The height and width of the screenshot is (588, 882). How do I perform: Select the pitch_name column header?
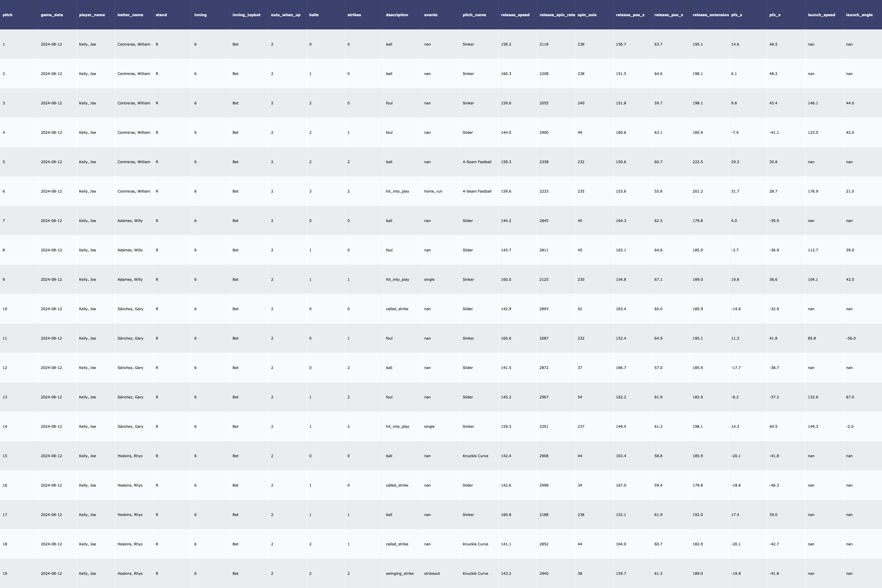[474, 15]
